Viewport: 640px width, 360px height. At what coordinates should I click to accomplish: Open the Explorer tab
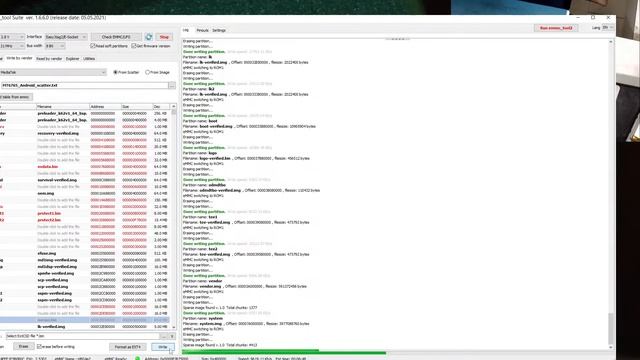coord(73,59)
